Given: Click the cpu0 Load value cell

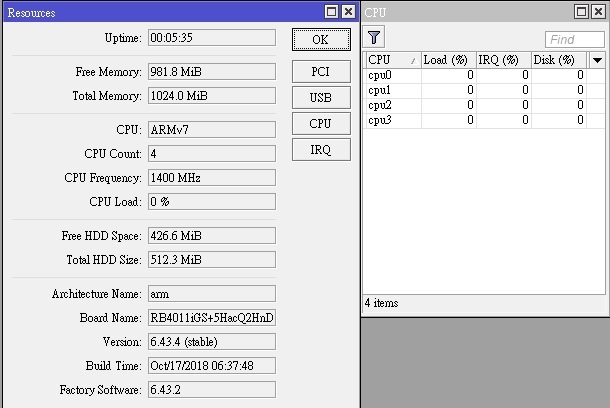Looking at the screenshot, I should click(449, 75).
